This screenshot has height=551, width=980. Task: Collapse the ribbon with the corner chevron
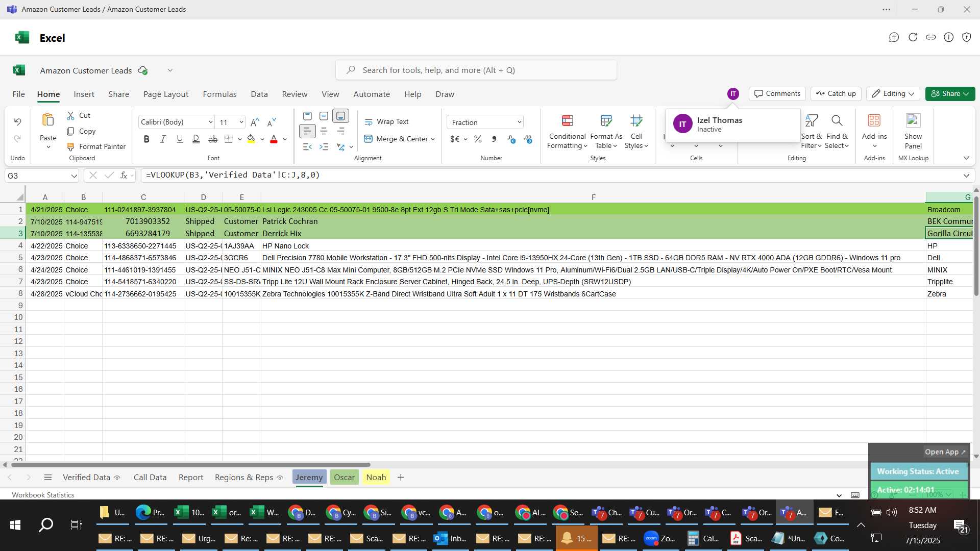966,158
